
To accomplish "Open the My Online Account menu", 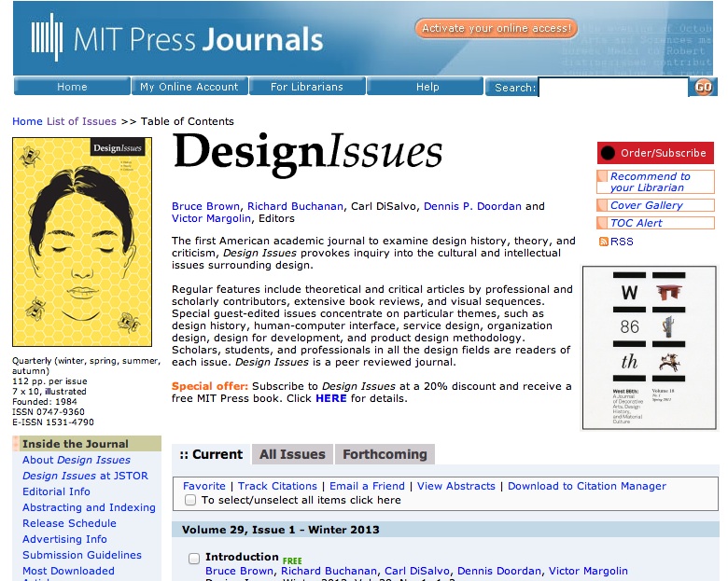I will (189, 87).
